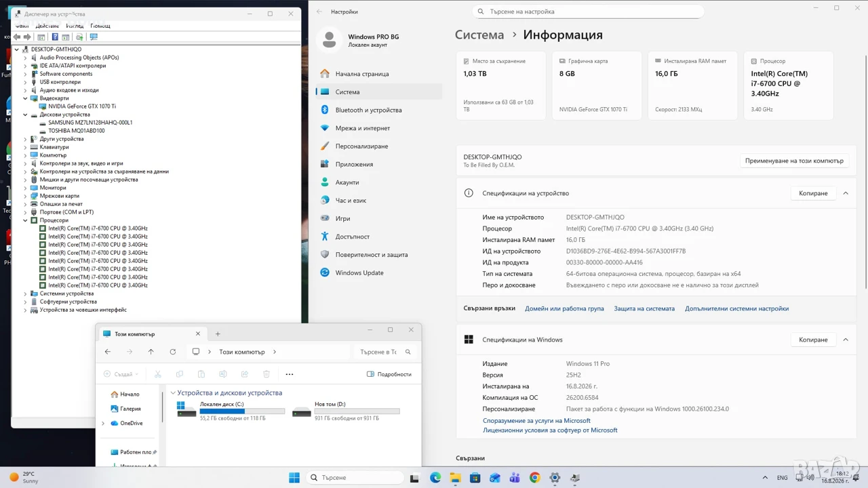868x488 pixels.
Task: Expand the USB контролери node
Action: (26, 82)
